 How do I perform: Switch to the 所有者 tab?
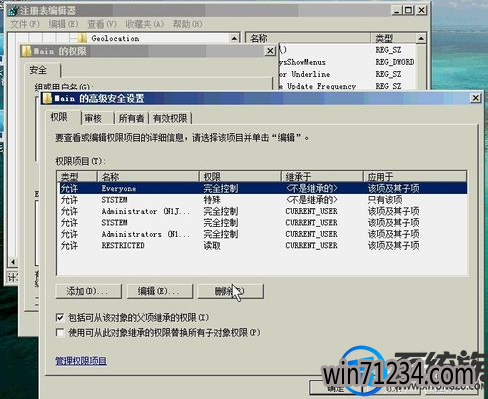click(x=131, y=118)
